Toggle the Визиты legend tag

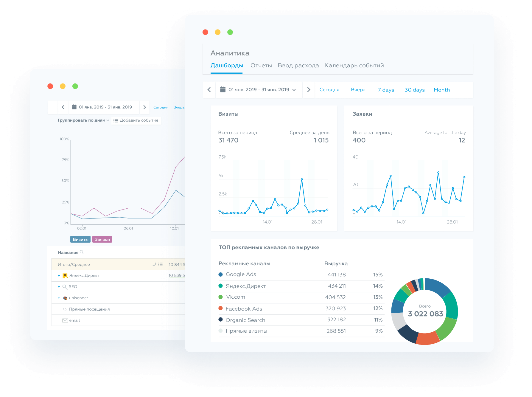(x=80, y=239)
